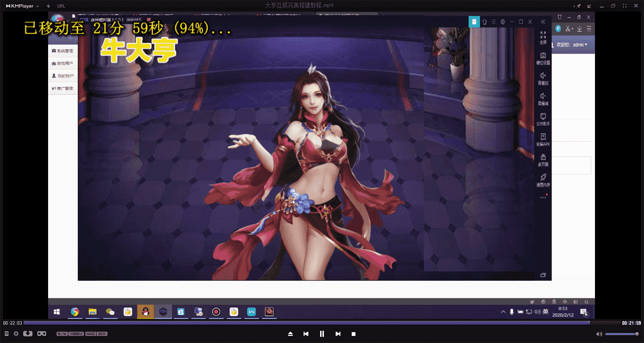Viewport: 644px width, 343px height.
Task: Skip to the next track
Action: tap(338, 334)
